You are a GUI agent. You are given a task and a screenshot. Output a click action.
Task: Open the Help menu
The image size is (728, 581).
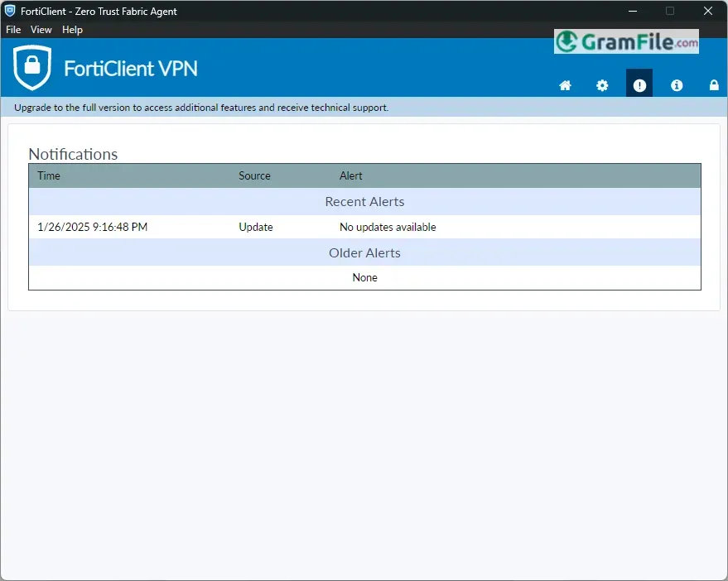[72, 30]
